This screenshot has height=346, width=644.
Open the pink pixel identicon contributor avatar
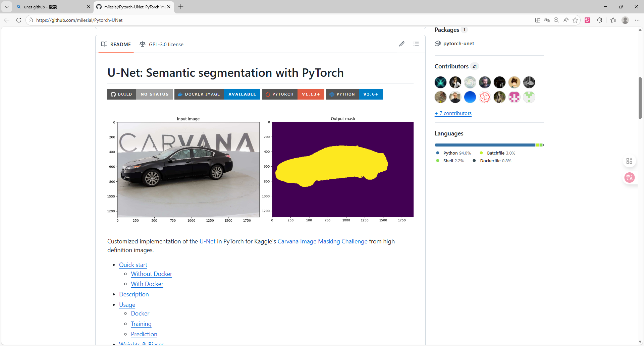tap(515, 97)
